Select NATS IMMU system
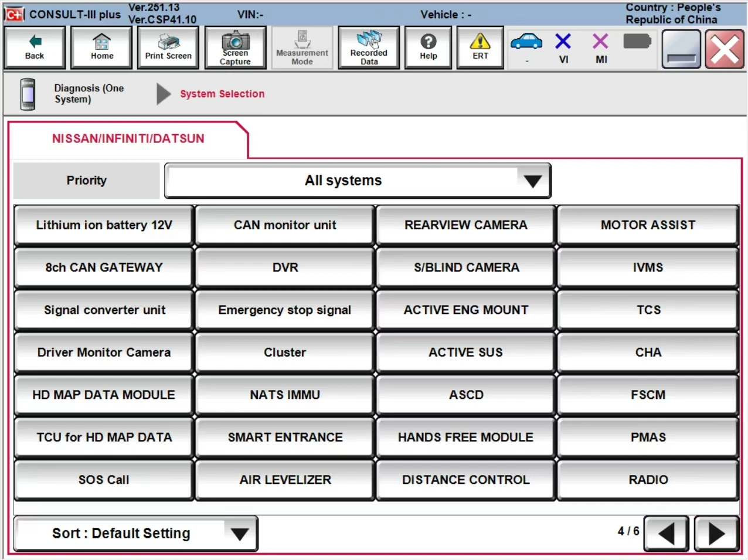 [285, 395]
